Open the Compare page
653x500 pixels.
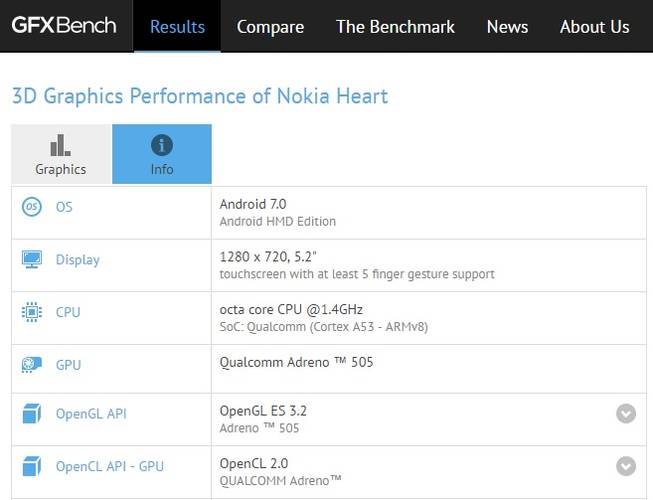[x=270, y=27]
